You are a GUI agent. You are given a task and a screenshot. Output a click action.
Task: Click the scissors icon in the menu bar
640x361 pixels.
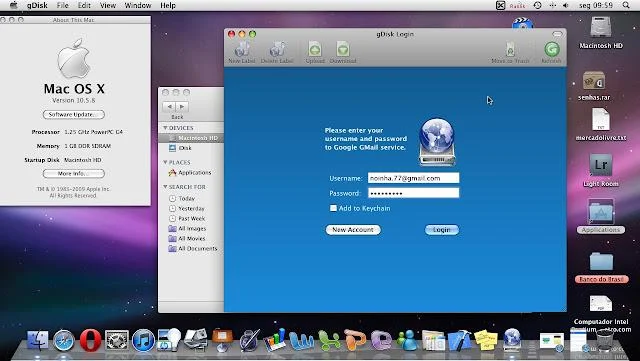click(x=500, y=5)
